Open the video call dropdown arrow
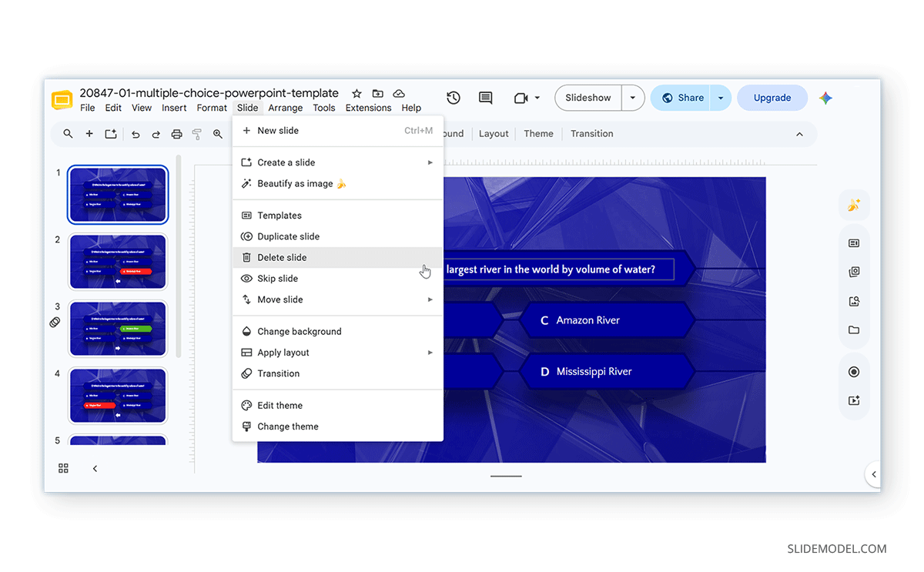 point(537,98)
